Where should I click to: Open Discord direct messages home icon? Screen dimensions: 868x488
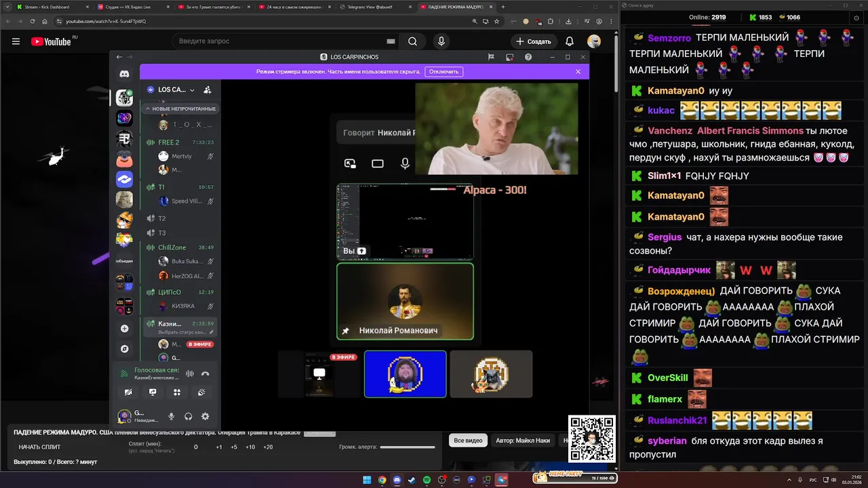point(124,74)
